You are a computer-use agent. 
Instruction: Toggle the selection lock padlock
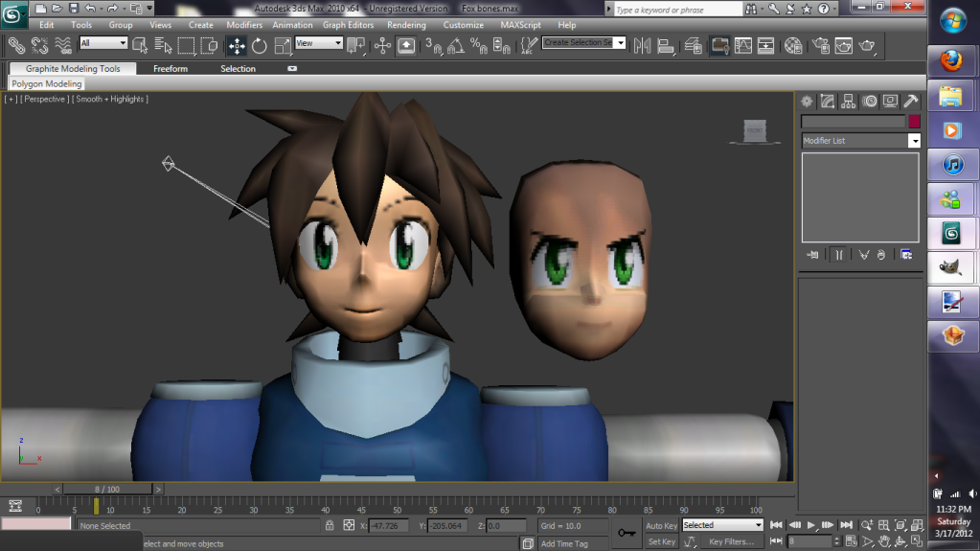click(330, 525)
